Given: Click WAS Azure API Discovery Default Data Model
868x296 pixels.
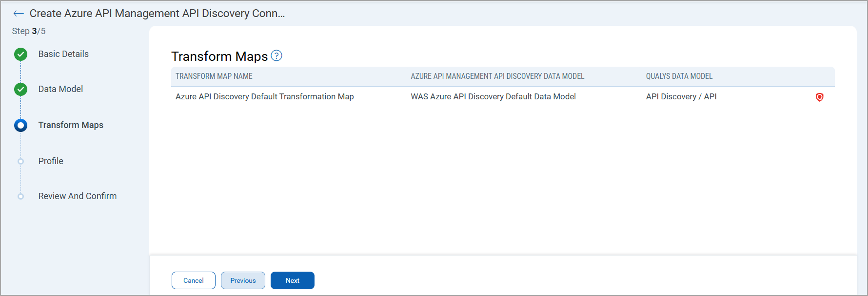Looking at the screenshot, I should click(x=493, y=97).
